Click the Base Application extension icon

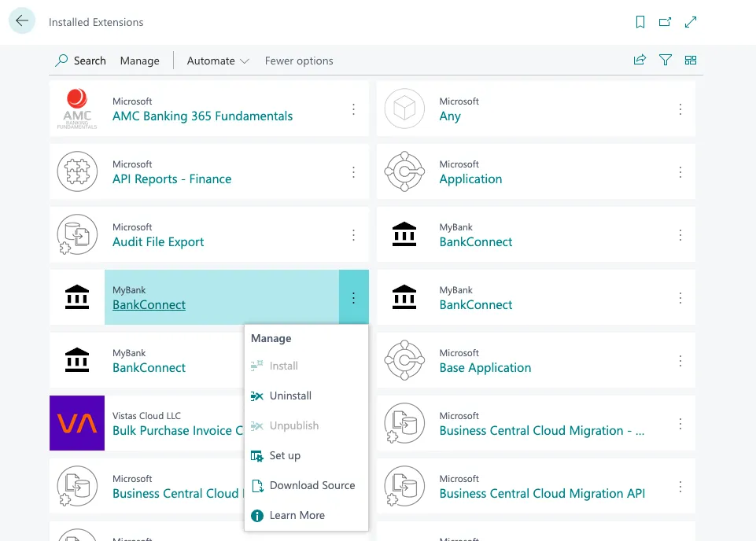click(x=404, y=360)
